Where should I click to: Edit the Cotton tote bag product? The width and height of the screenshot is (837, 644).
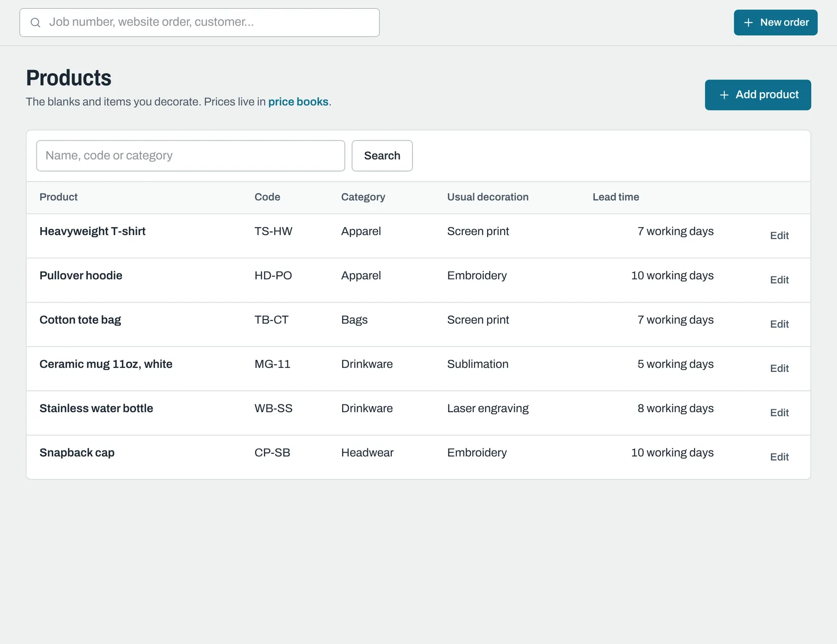tap(779, 324)
